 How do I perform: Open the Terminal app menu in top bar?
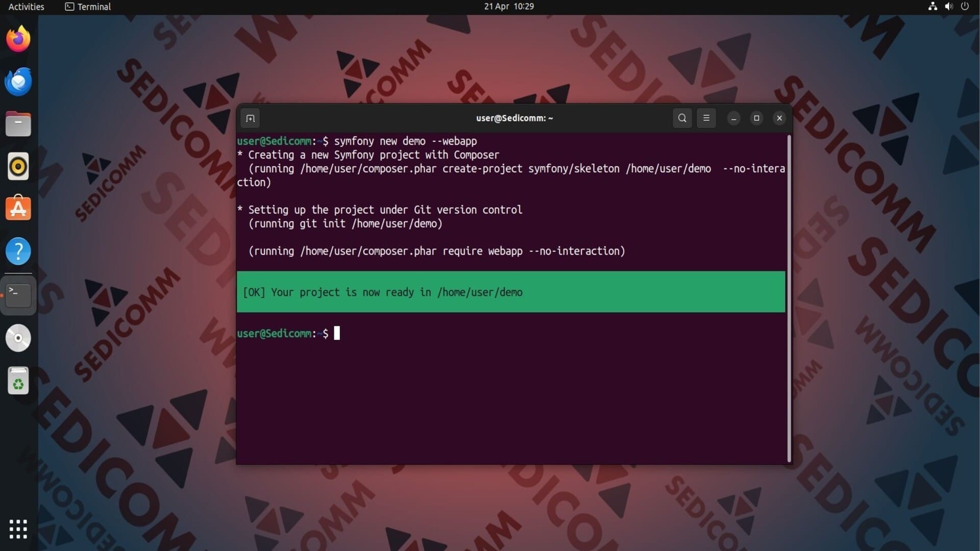tap(88, 7)
